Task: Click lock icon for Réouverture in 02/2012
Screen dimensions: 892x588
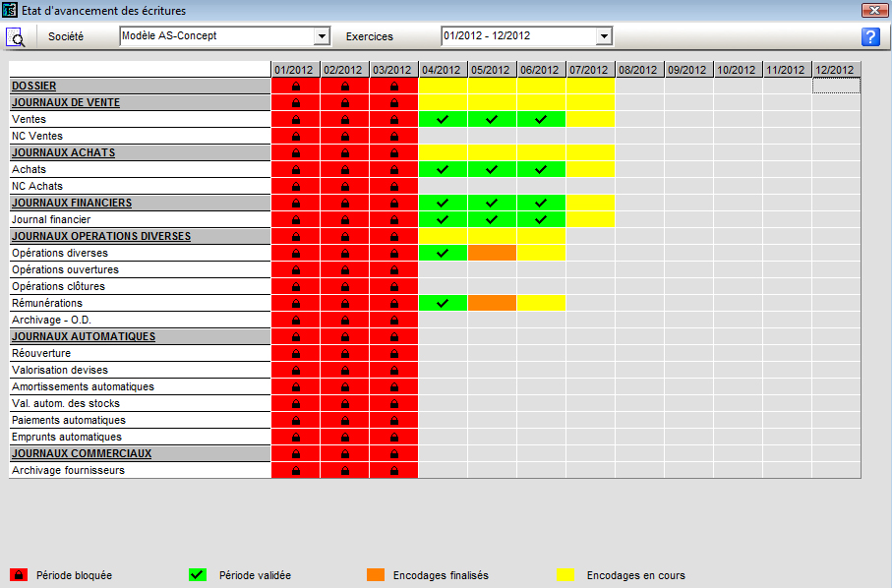Action: 345,354
